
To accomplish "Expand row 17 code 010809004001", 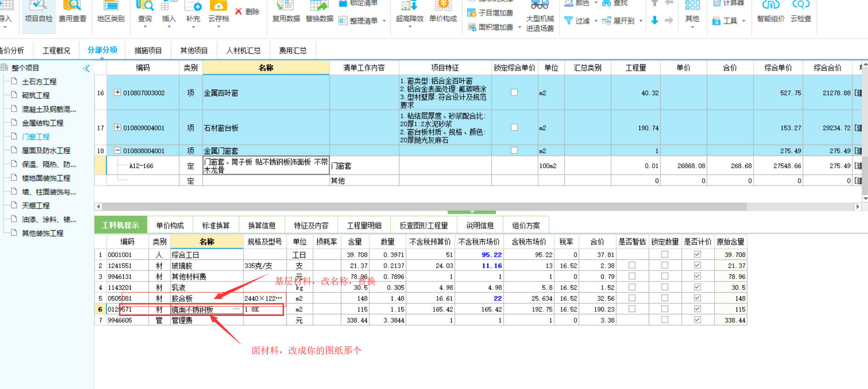I will click(117, 127).
